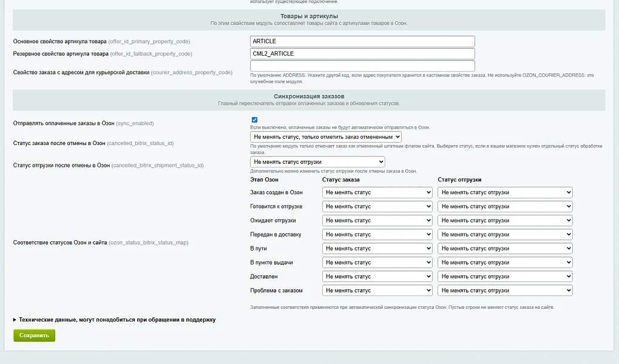Click the 'Проблема с заказом' stage label
This screenshot has height=364, width=619.
(276, 291)
